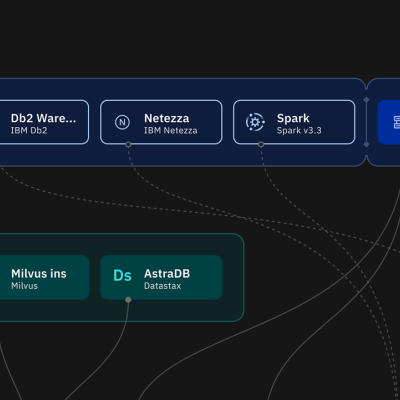Image resolution: width=400 pixels, height=400 pixels.
Task: Click the Spark gear engine icon
Action: click(255, 122)
